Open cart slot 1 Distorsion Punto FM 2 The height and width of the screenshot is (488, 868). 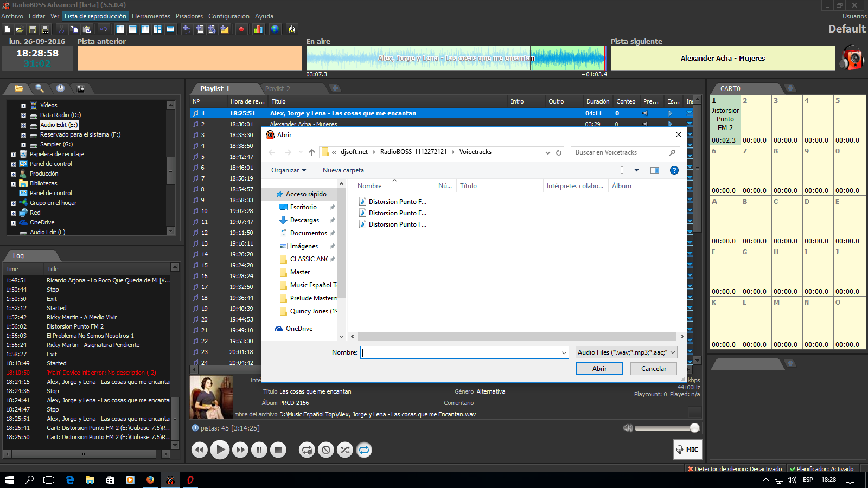tap(725, 120)
